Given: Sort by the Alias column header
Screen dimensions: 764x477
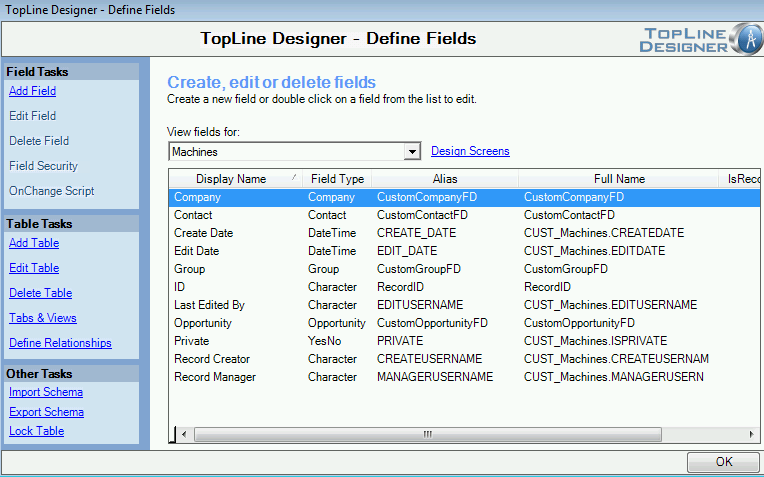Looking at the screenshot, I should (x=445, y=179).
